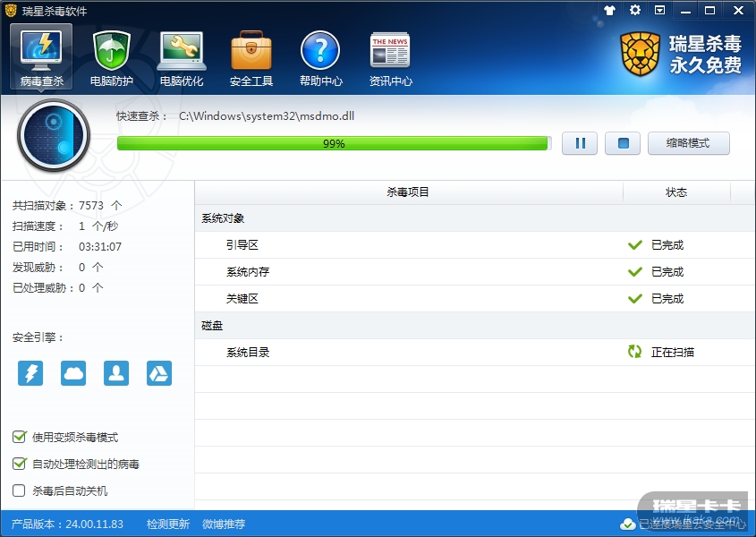Select the 关键区 scan item row

pos(475,299)
